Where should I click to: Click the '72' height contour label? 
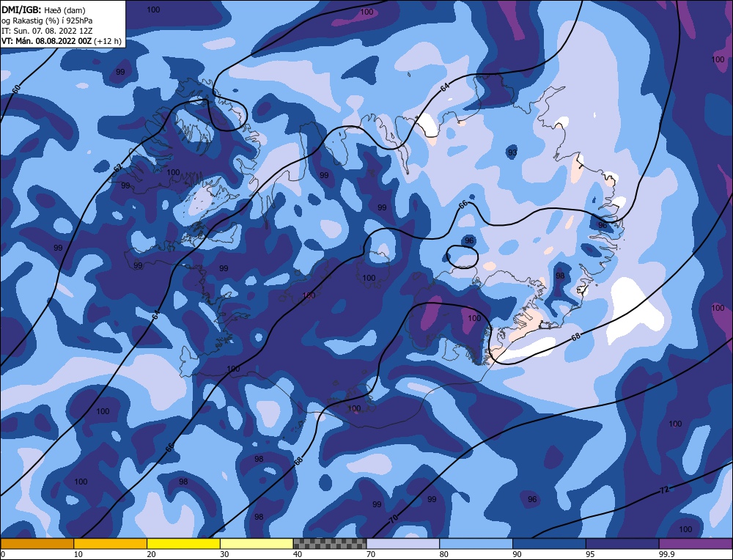click(664, 490)
